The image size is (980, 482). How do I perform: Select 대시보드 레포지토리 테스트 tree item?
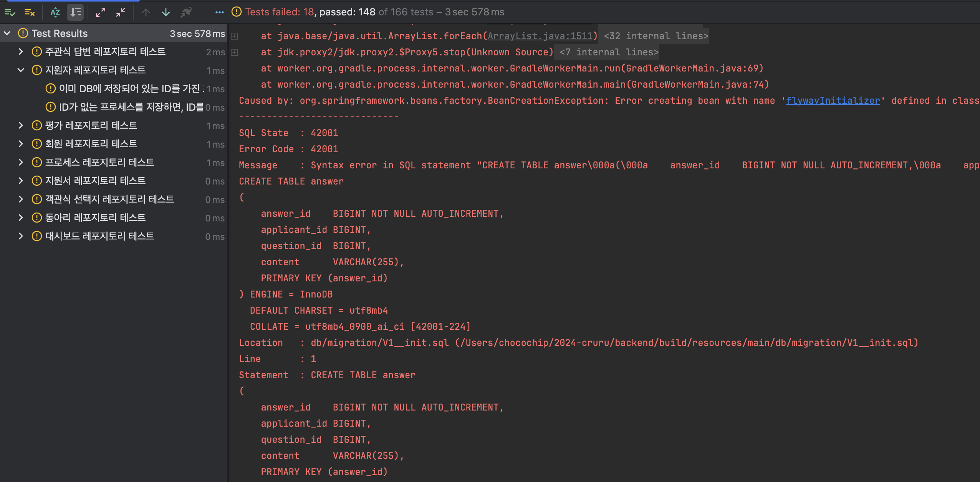99,236
